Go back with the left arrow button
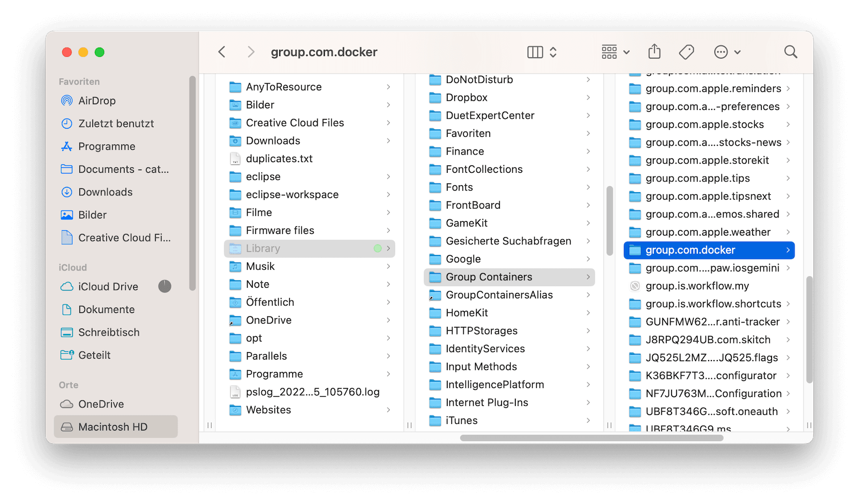This screenshot has width=859, height=504. click(222, 52)
